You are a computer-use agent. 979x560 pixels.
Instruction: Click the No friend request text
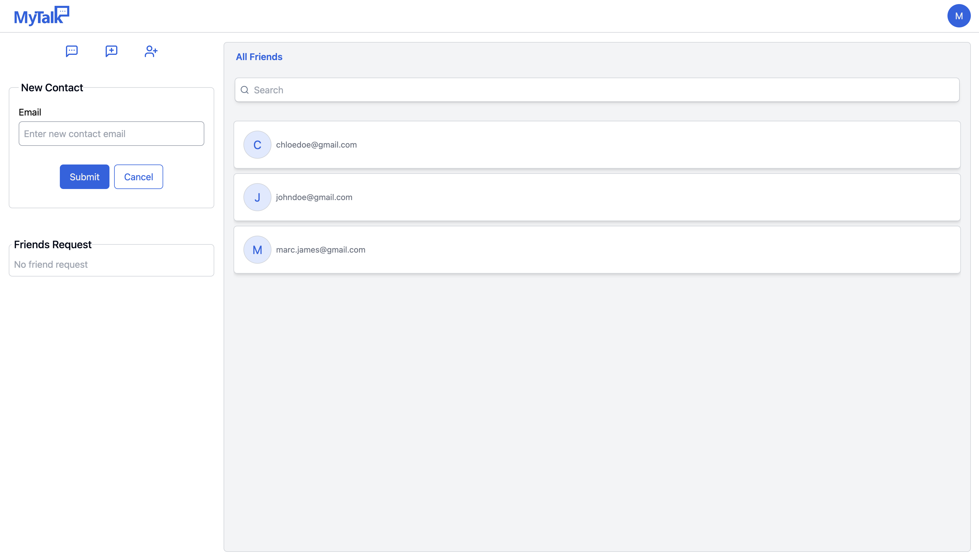point(51,265)
